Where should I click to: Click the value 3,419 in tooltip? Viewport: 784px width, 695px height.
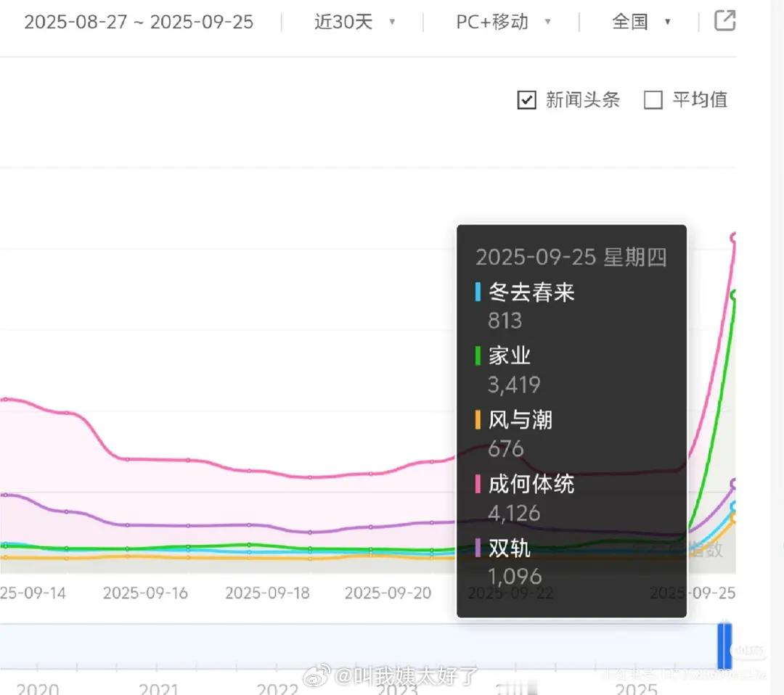click(x=514, y=384)
